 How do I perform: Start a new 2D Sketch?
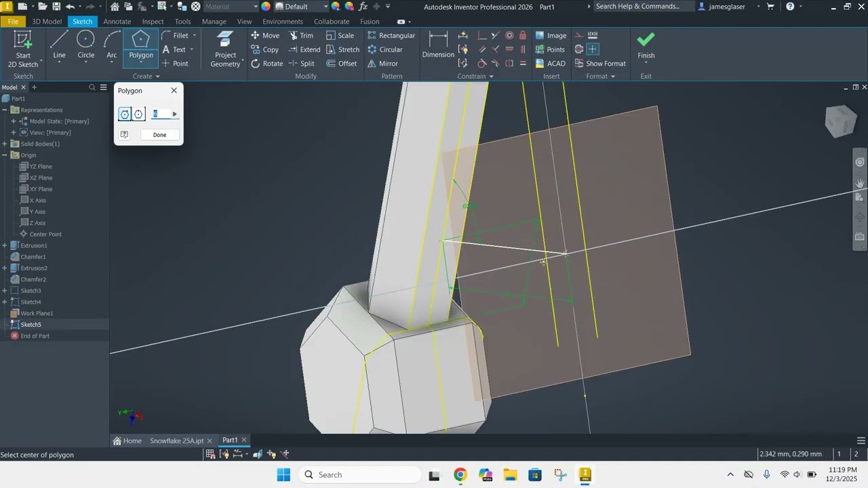click(x=23, y=49)
